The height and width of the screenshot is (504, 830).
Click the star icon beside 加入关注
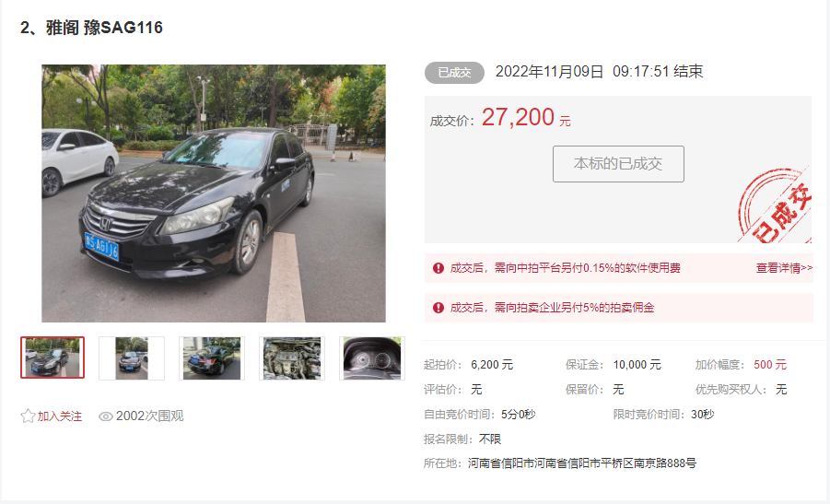[28, 416]
